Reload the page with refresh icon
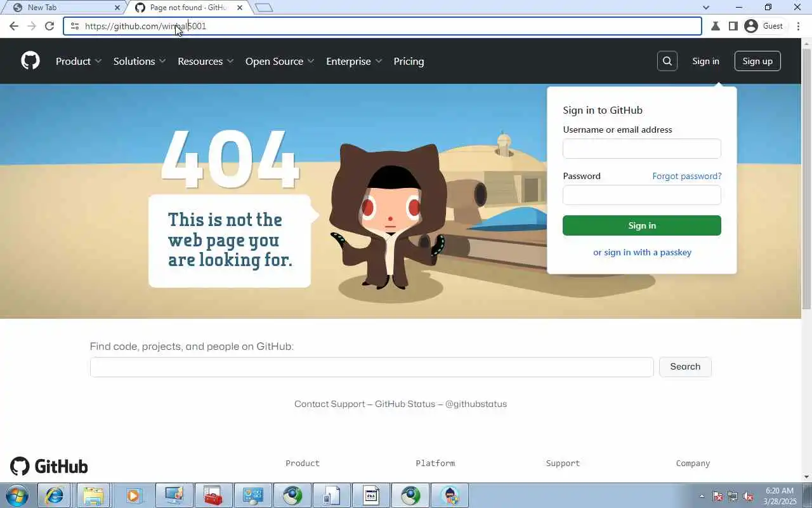This screenshot has height=508, width=812. (x=49, y=26)
